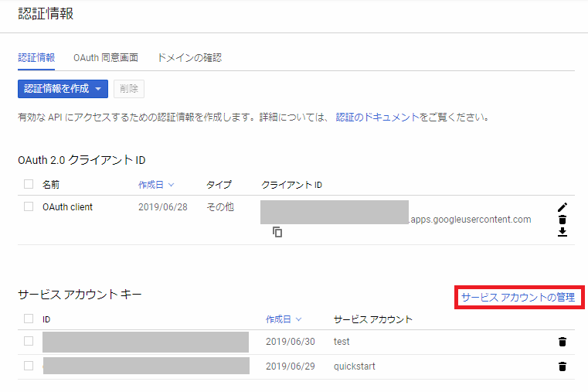Click the 2019/06/29 date cell

point(291,366)
